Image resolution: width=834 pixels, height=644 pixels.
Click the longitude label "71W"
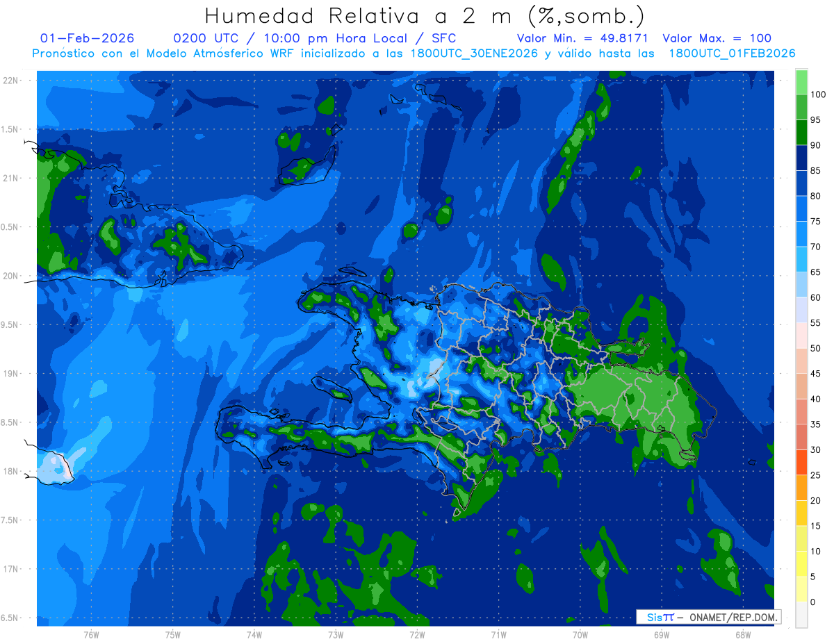point(498,634)
